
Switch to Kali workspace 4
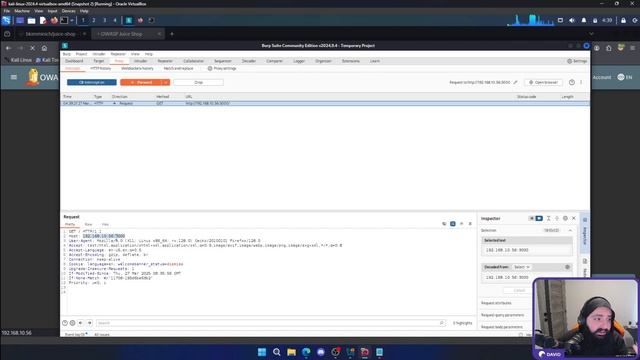coord(115,20)
